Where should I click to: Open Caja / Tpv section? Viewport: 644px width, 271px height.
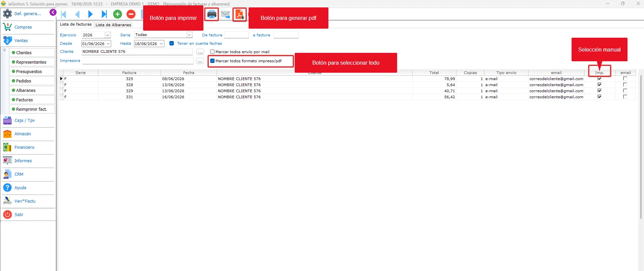pos(25,120)
